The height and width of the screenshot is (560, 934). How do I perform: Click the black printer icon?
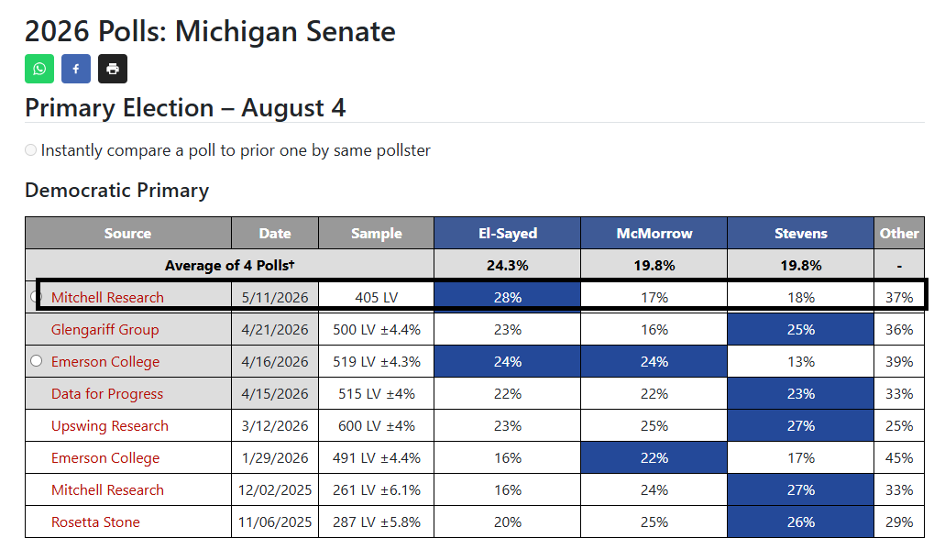113,69
